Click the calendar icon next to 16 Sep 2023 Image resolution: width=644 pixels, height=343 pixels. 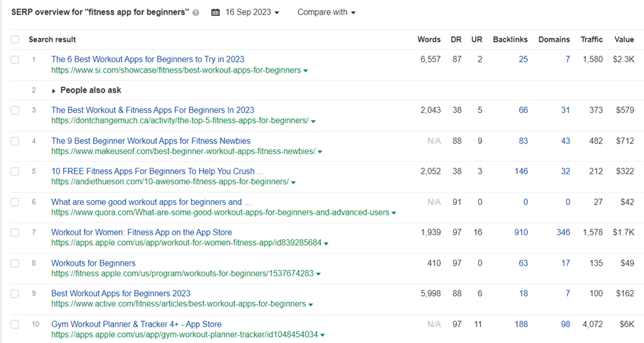coord(215,13)
